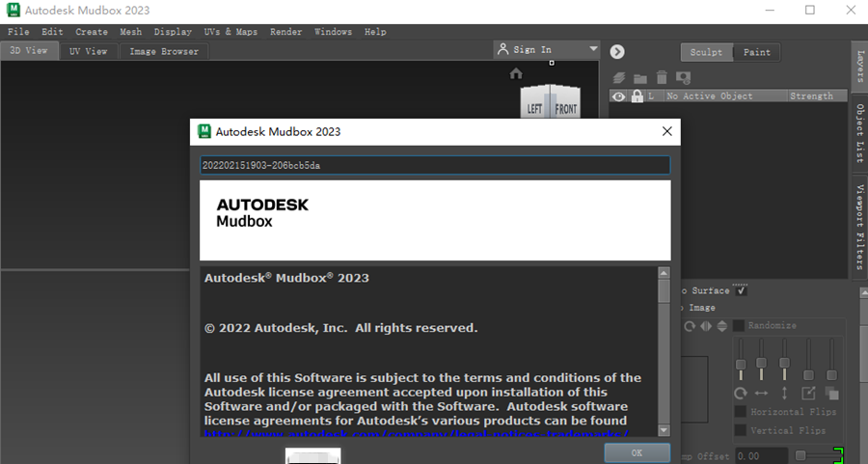Open the Object List side tab
This screenshot has width=868, height=464.
860,133
